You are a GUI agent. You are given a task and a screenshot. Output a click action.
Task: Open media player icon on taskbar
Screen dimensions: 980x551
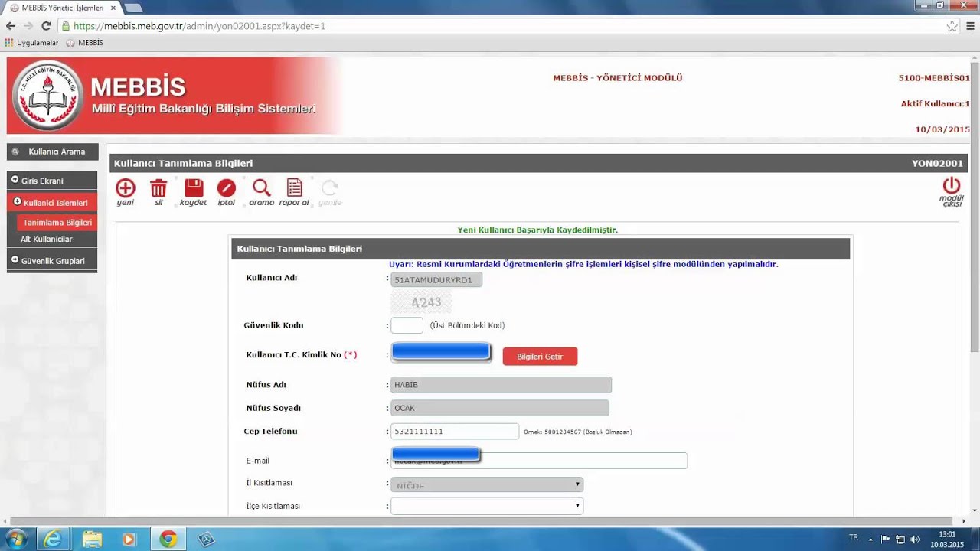tap(129, 539)
